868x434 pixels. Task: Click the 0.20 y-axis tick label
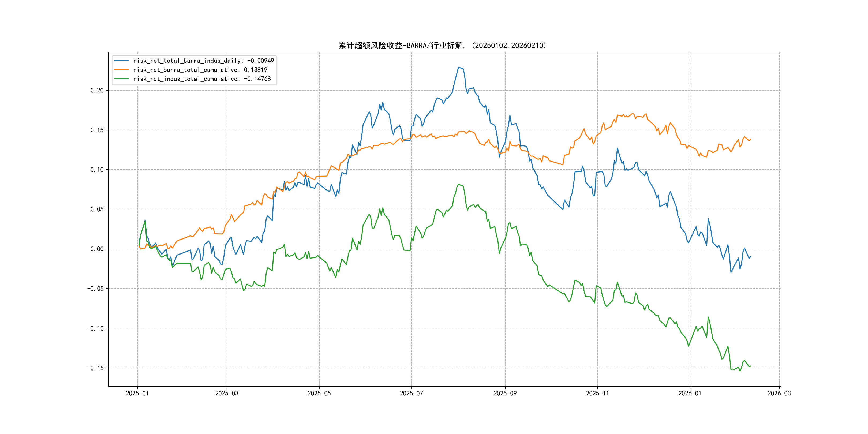97,90
